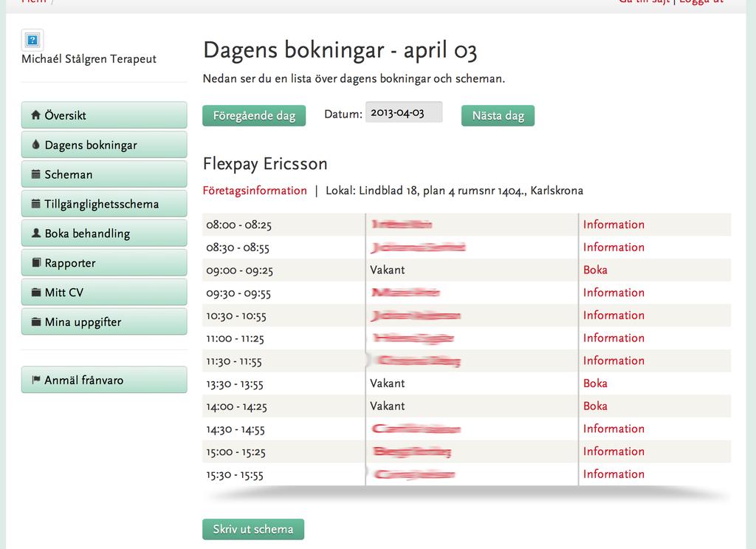Open the Översikt menu item
Screen dimensions: 756x549
(104, 115)
